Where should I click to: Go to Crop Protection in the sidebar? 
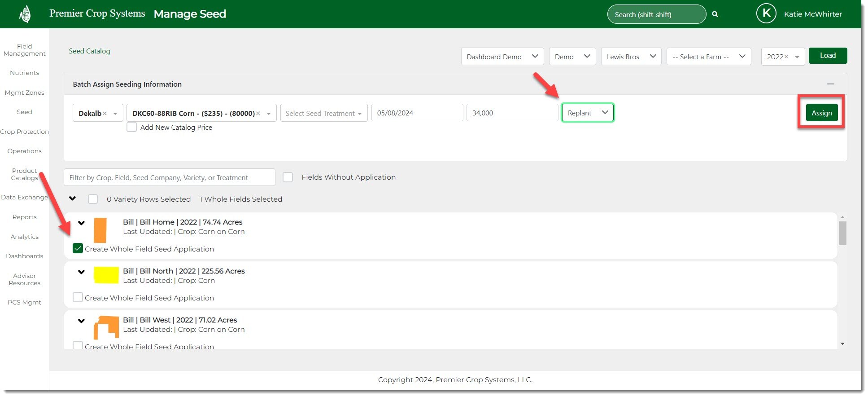(x=24, y=132)
